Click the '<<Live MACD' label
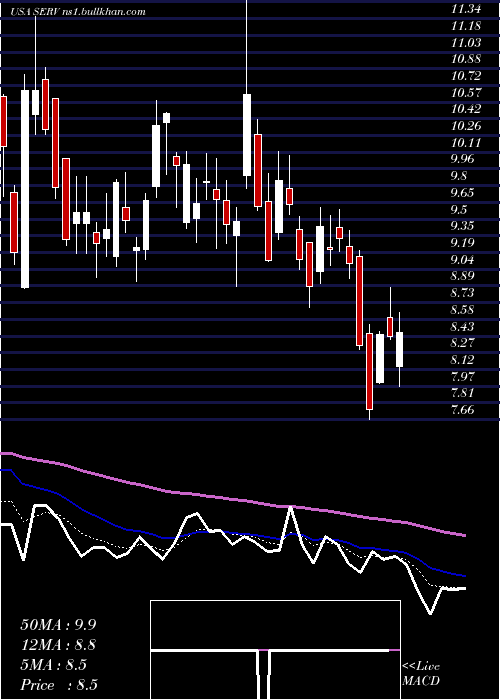 421,673
